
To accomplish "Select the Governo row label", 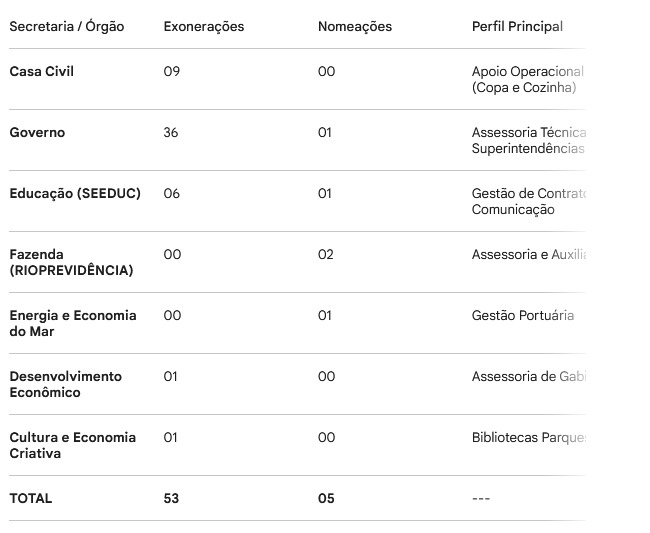I will pos(37,133).
